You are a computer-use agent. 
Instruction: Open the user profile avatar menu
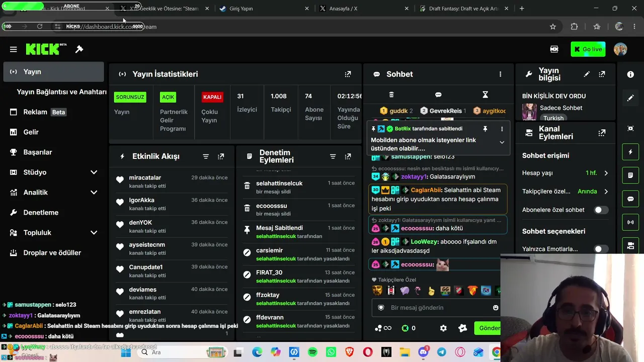pyautogui.click(x=620, y=49)
